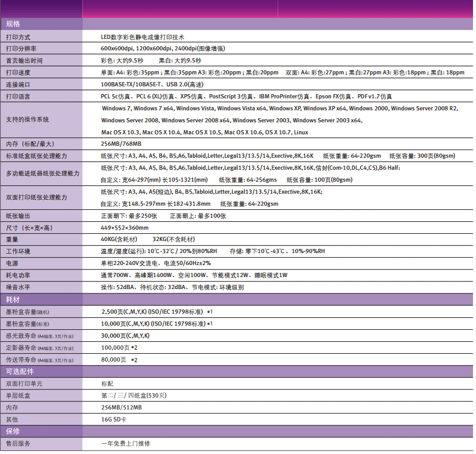Click the 256MB/768MB memory value
The width and height of the screenshot is (476, 454).
coord(121,144)
